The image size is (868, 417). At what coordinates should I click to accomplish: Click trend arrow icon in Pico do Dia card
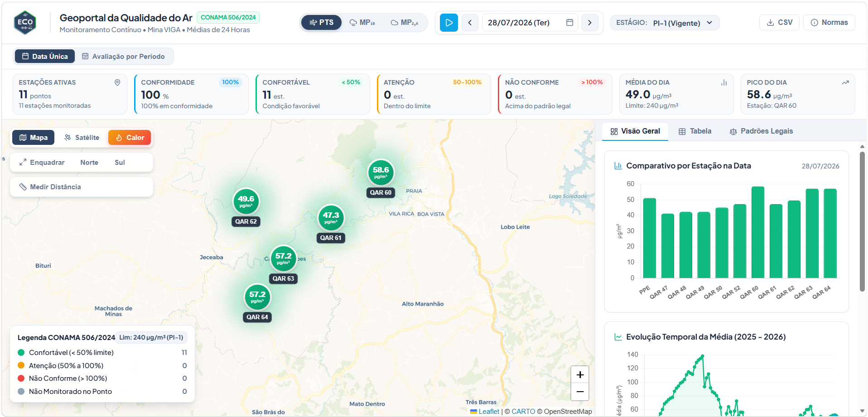pos(845,82)
